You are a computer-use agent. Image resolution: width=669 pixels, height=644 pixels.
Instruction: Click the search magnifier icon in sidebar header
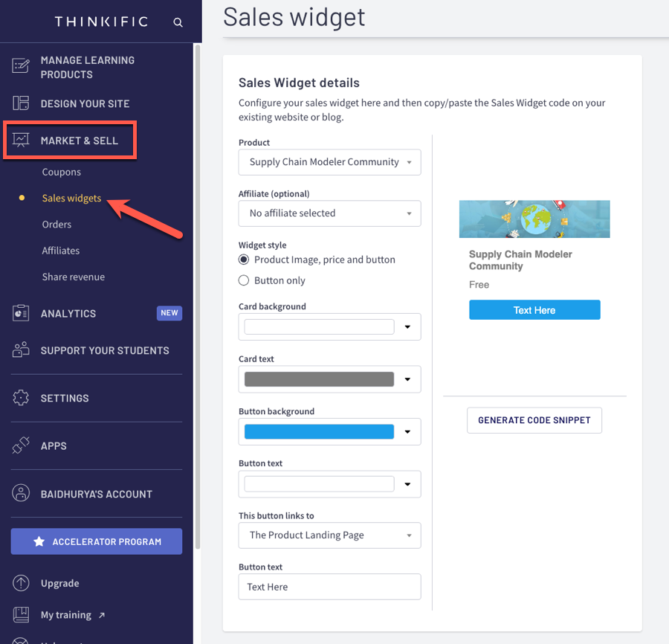click(178, 22)
